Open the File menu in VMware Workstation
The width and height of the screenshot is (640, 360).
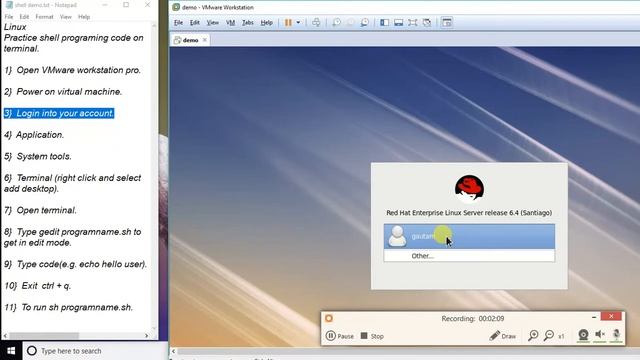tap(178, 23)
